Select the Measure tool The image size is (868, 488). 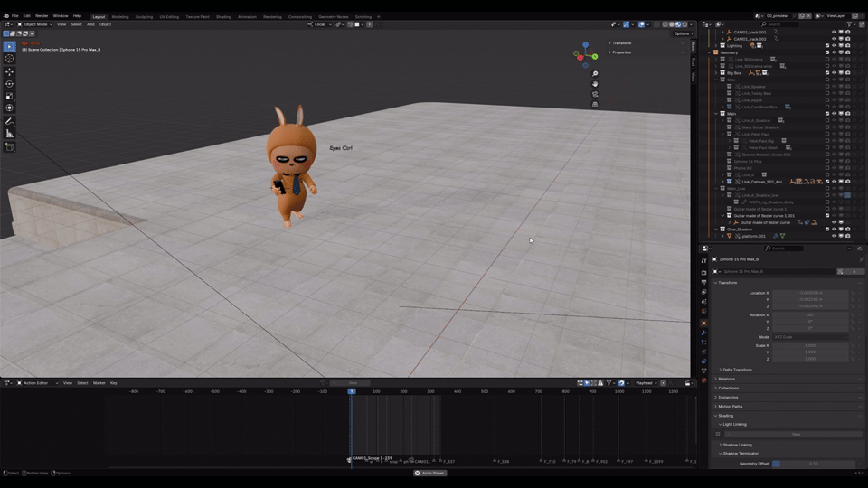(x=9, y=134)
